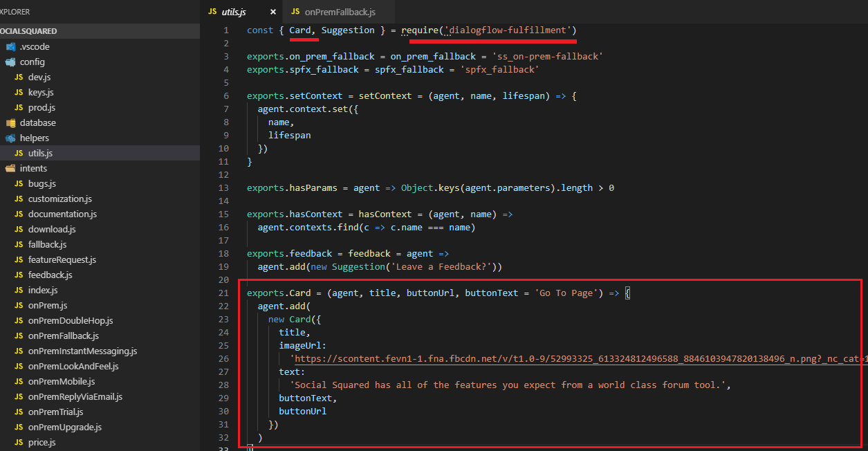Click the JS icon beside keys.js

tap(19, 92)
